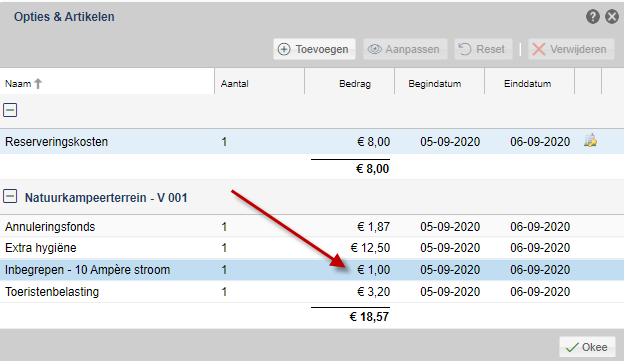624x361 pixels.
Task: Select the Reserveringskosten row
Action: tap(312, 142)
